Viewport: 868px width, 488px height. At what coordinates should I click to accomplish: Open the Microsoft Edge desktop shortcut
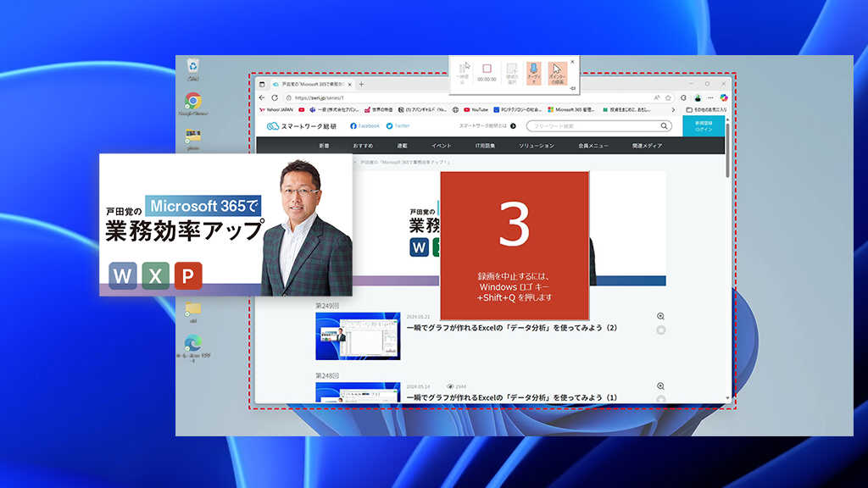pos(193,348)
